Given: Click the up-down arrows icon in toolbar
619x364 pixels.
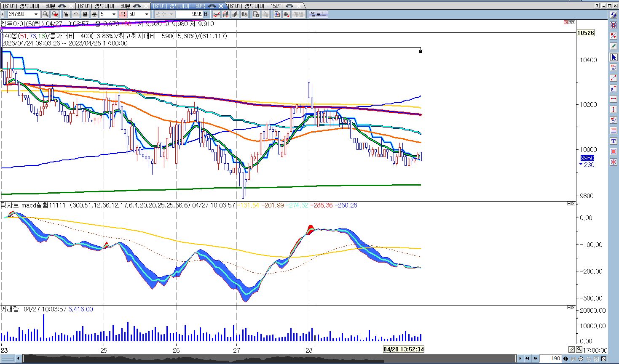Looking at the screenshot, I should tap(244, 14).
